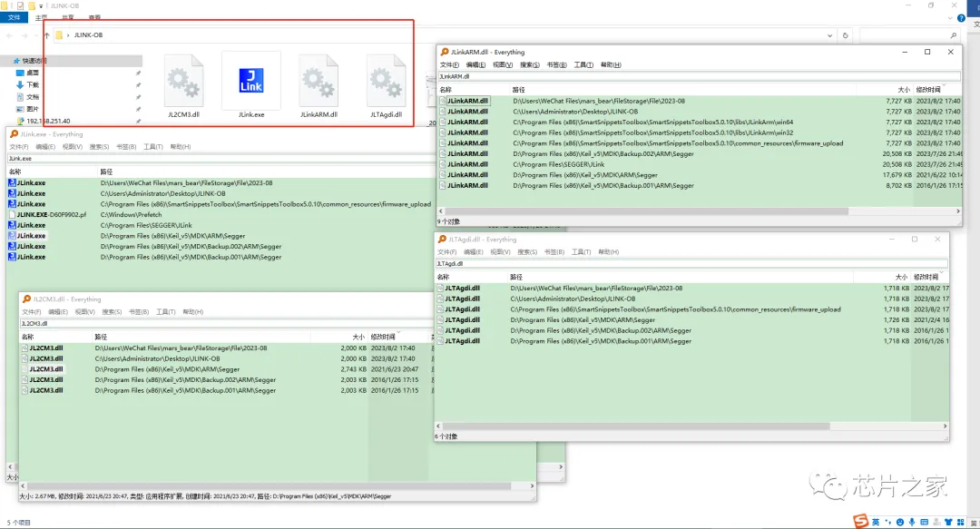
Task: Click 名称 column header in JLink.exe window
Action: pyautogui.click(x=15, y=171)
